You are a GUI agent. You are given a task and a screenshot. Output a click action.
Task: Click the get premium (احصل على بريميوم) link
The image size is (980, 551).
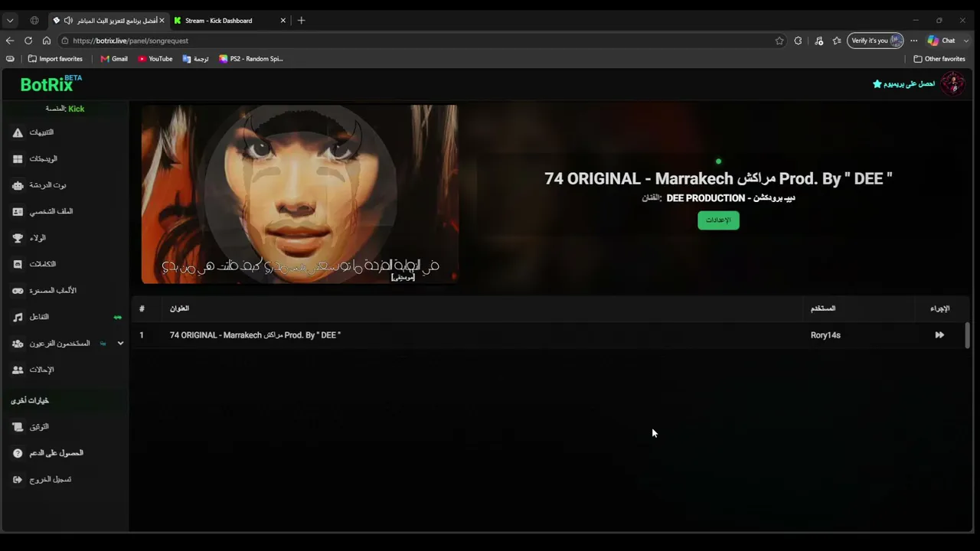coord(904,83)
